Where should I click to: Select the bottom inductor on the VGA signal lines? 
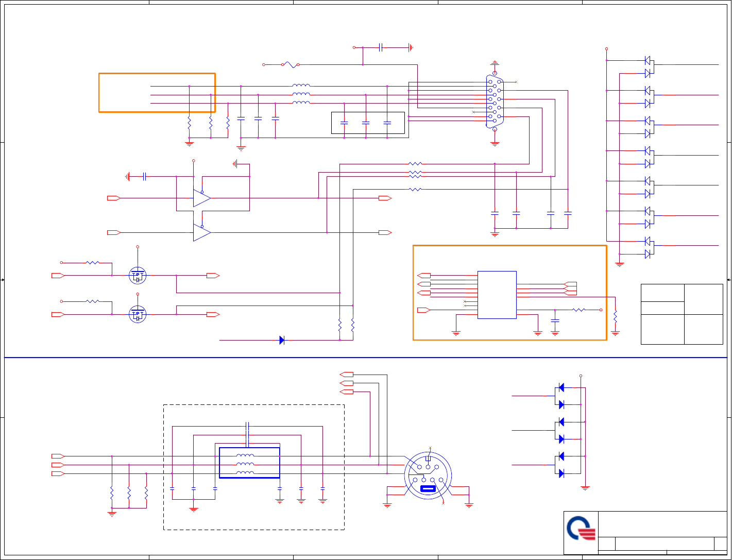[301, 103]
